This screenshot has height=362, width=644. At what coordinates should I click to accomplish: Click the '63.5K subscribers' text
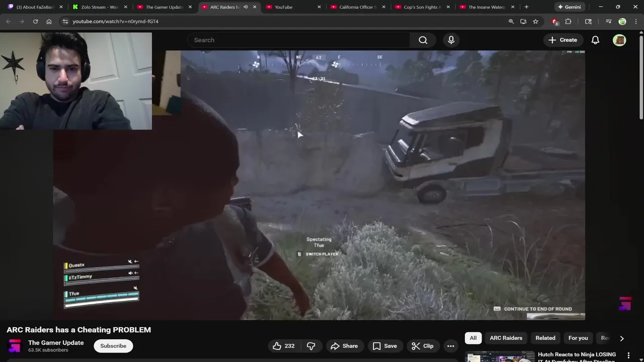[x=48, y=350]
